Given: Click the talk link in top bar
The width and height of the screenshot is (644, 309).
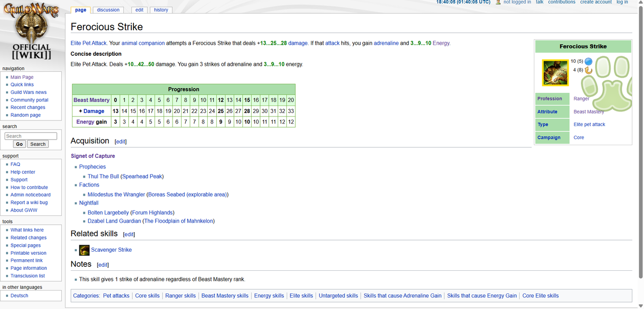Looking at the screenshot, I should (539, 3).
